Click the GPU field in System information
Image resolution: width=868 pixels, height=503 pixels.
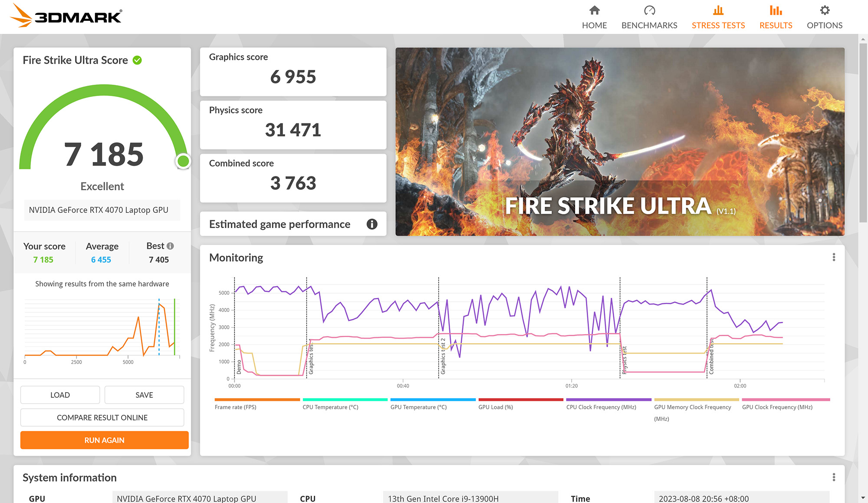pos(200,498)
